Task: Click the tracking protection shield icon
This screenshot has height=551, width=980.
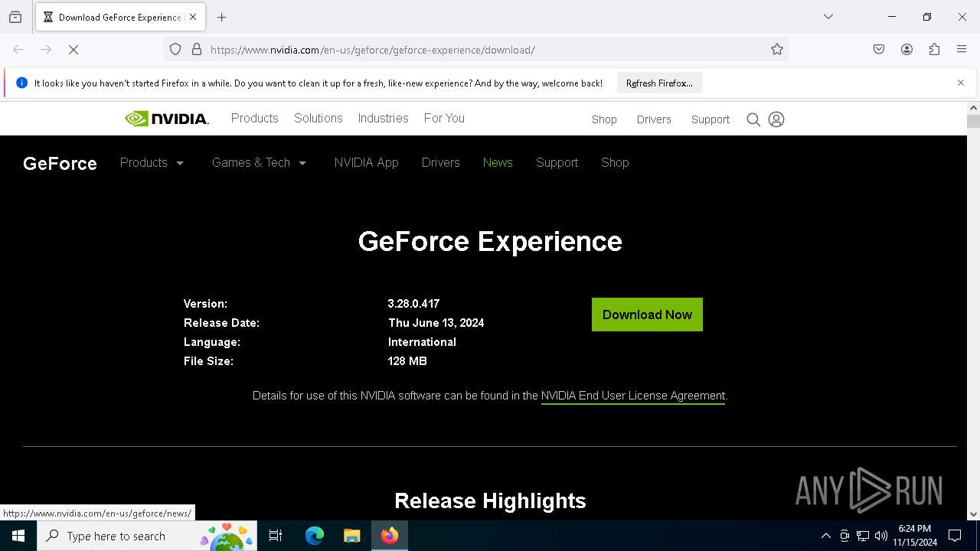Action: point(175,50)
